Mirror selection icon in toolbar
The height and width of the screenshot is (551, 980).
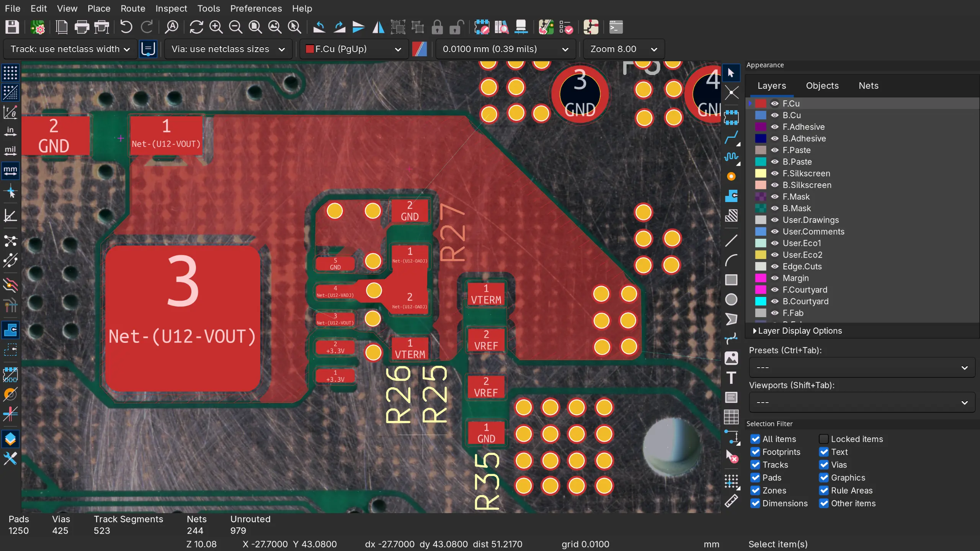tap(378, 27)
